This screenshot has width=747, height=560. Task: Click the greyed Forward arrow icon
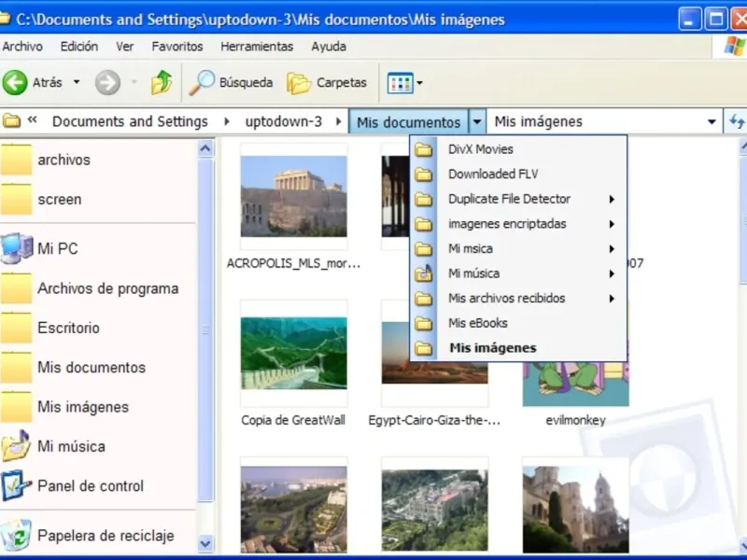pos(107,82)
